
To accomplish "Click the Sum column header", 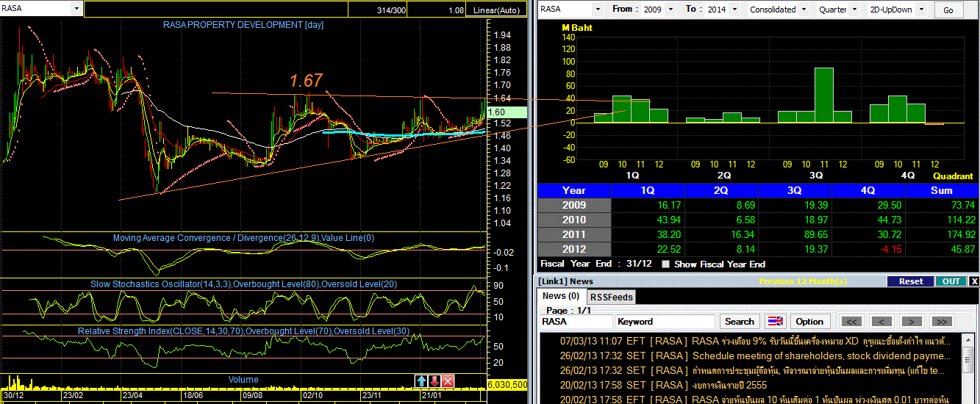I will pyautogui.click(x=942, y=190).
